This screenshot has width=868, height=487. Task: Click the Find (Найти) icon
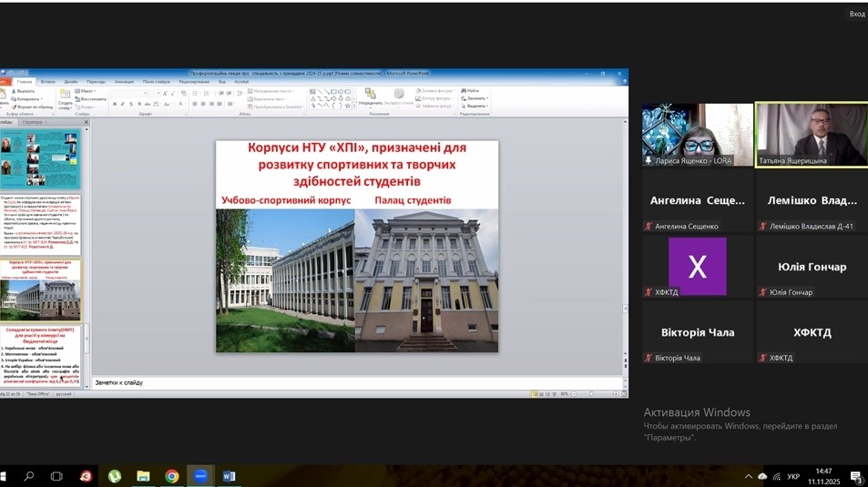coord(471,91)
